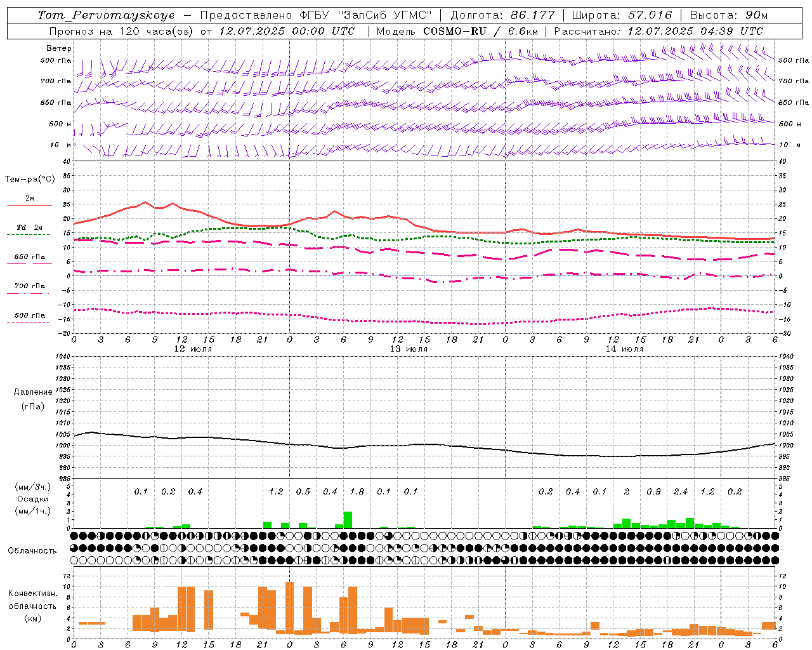Click the '12 июля' date label
This screenshot has width=812, height=650.
(x=193, y=349)
